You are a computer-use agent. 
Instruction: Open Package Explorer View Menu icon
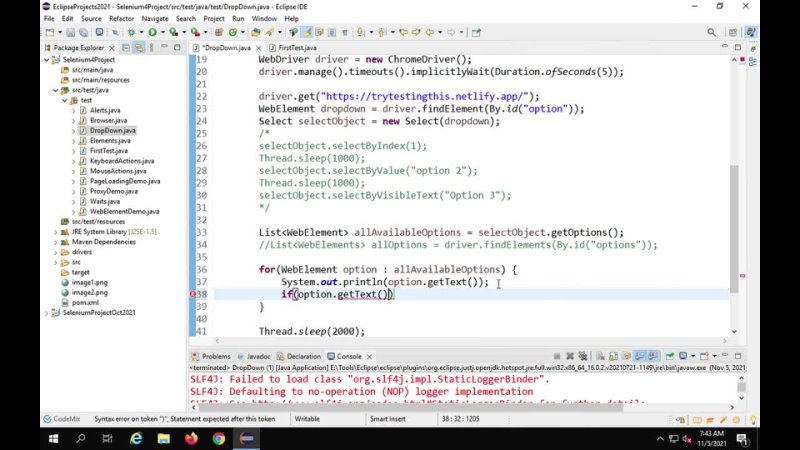point(152,47)
